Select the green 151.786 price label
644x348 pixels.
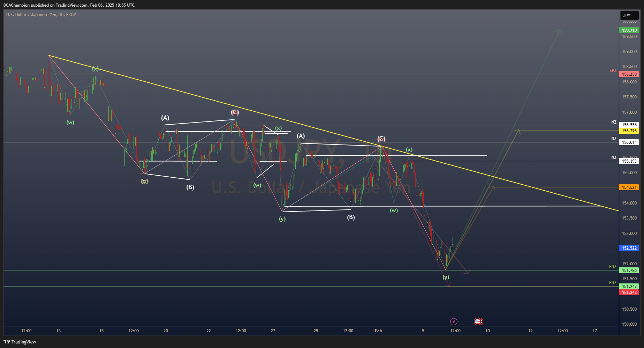[629, 271]
